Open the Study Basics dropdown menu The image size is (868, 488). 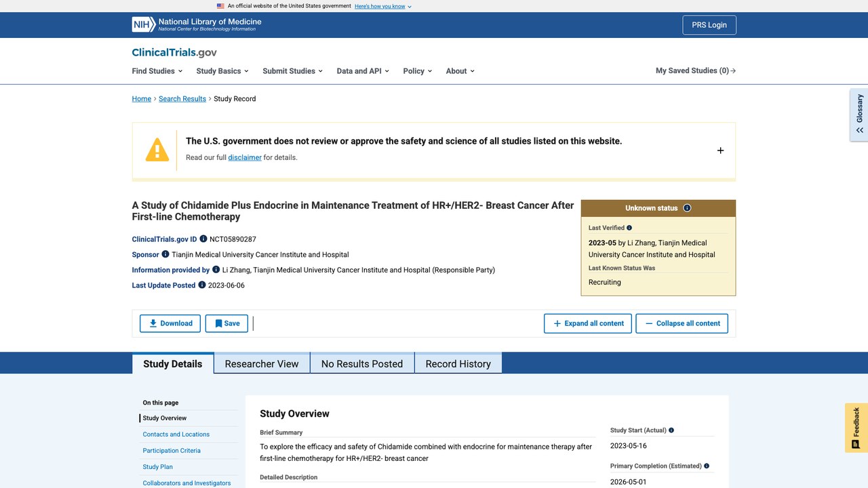(222, 71)
